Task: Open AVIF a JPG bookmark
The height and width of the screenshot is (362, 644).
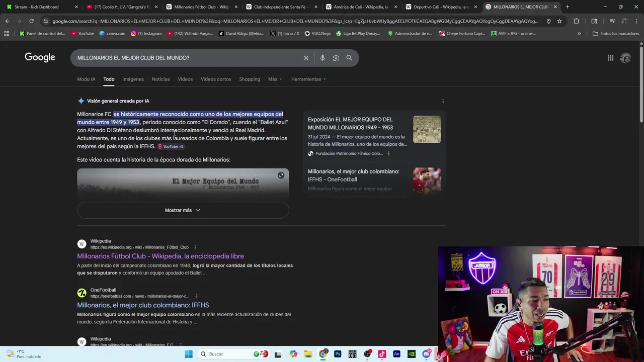Action: click(x=514, y=34)
